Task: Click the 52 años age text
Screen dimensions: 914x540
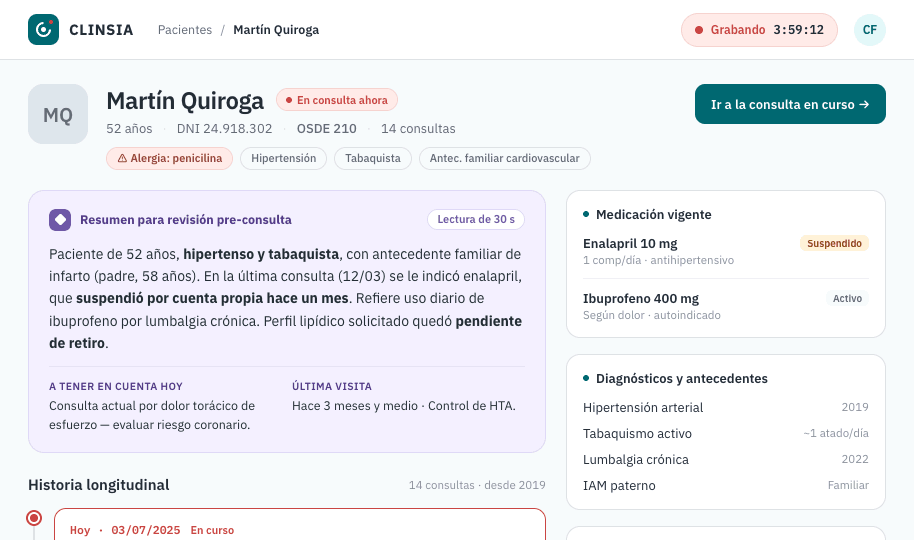Action: tap(129, 128)
